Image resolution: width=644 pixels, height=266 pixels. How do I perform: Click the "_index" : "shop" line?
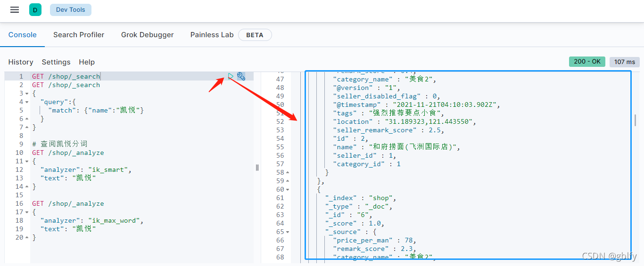tap(361, 198)
